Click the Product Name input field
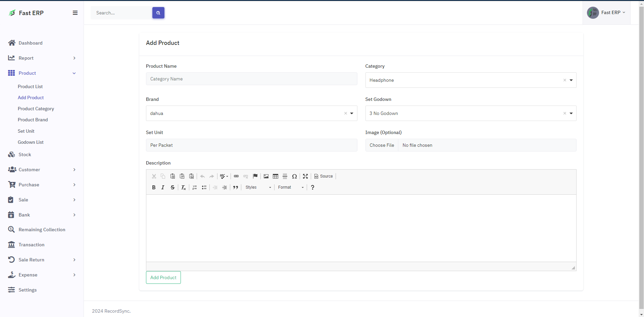Viewport: 644px width, 317px height. [x=251, y=79]
